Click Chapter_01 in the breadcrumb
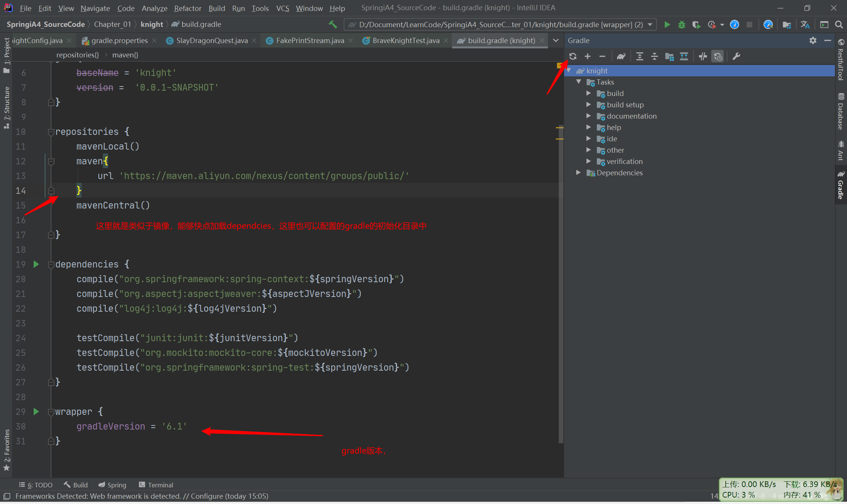847x504 pixels. pos(112,25)
